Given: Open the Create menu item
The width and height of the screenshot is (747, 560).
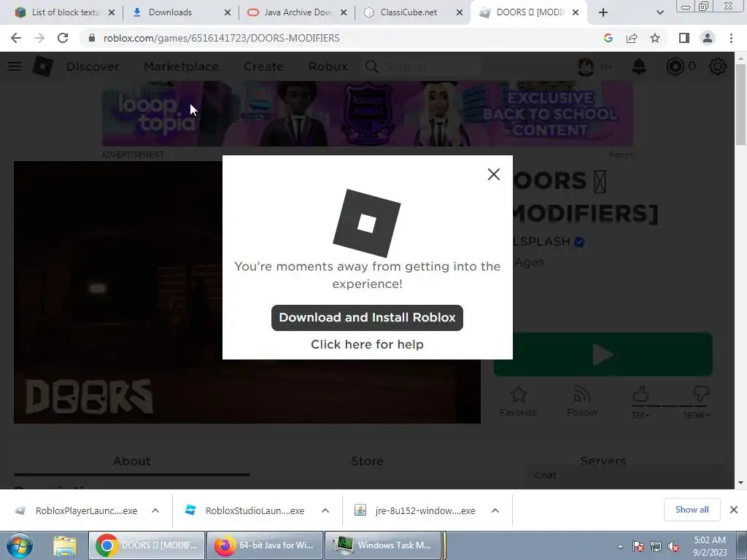Looking at the screenshot, I should [263, 66].
